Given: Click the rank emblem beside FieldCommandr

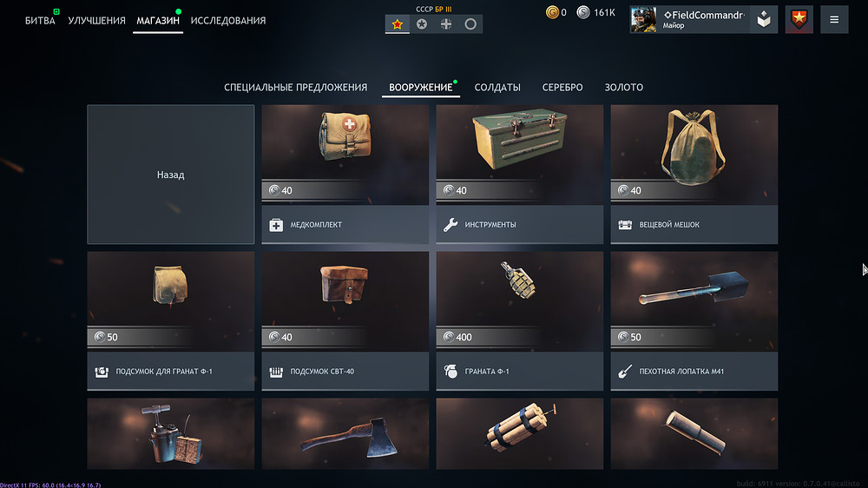Looking at the screenshot, I should 764,20.
